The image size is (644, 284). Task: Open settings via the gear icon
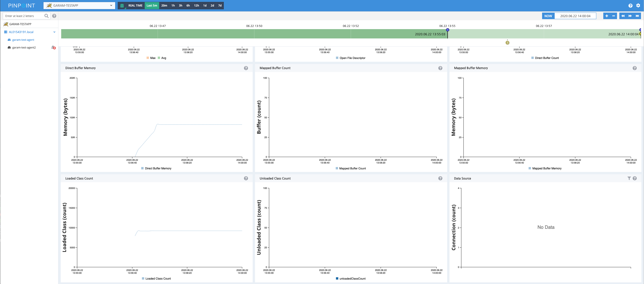tap(639, 6)
